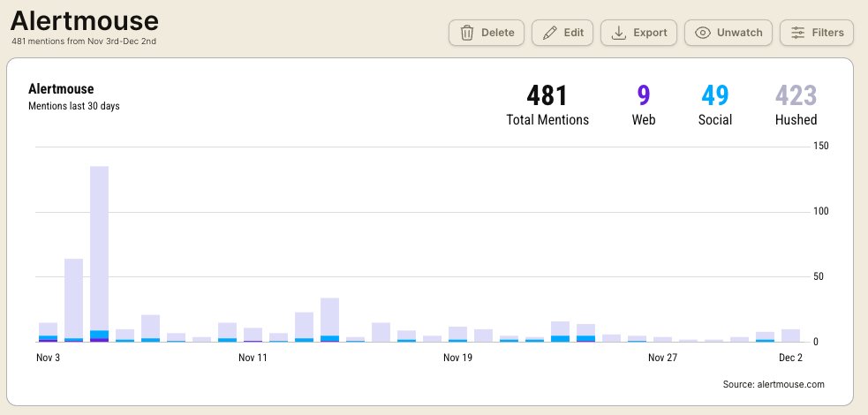Click the Nov 27 axis label
This screenshot has height=415, width=868.
point(662,358)
